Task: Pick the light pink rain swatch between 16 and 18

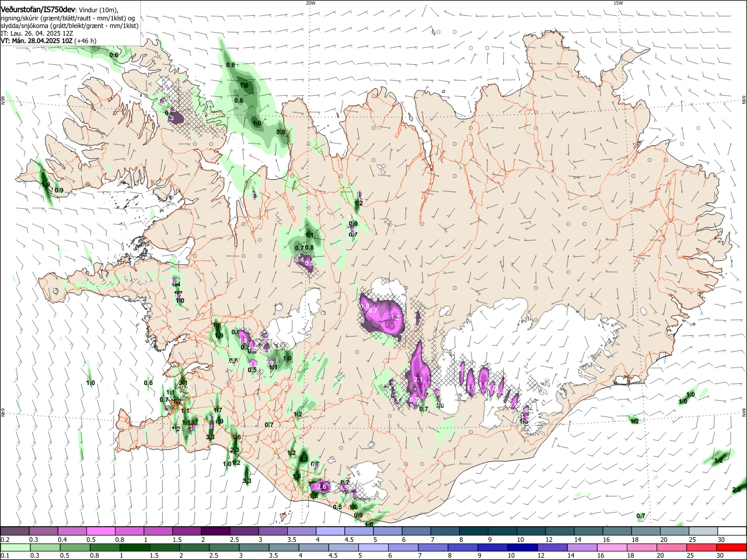Action: coord(612,547)
